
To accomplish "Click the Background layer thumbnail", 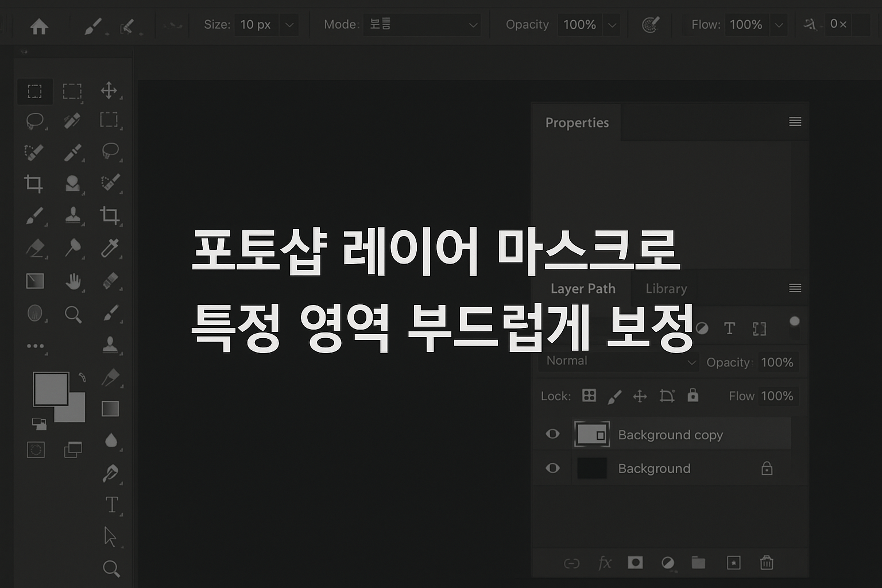I will pos(592,468).
